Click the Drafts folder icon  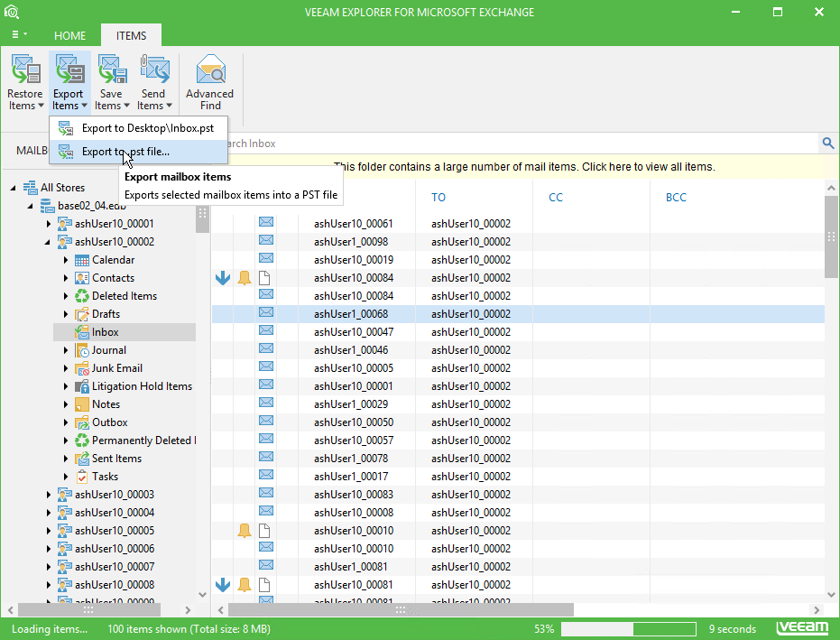(x=82, y=314)
